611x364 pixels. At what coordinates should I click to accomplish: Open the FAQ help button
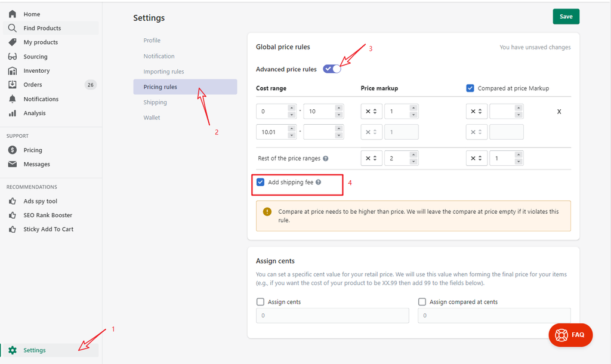(x=570, y=335)
